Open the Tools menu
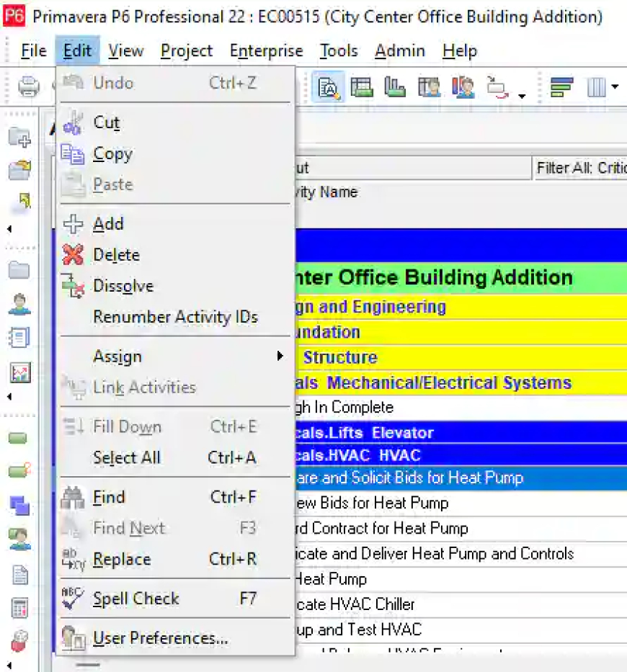 (339, 51)
